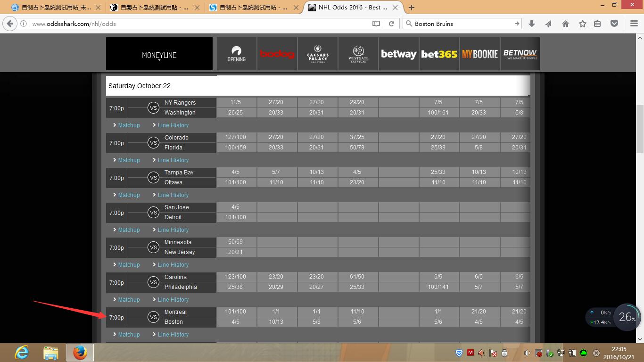This screenshot has height=362, width=644.
Task: Open the Firefox hamburger menu
Action: pyautogui.click(x=634, y=24)
